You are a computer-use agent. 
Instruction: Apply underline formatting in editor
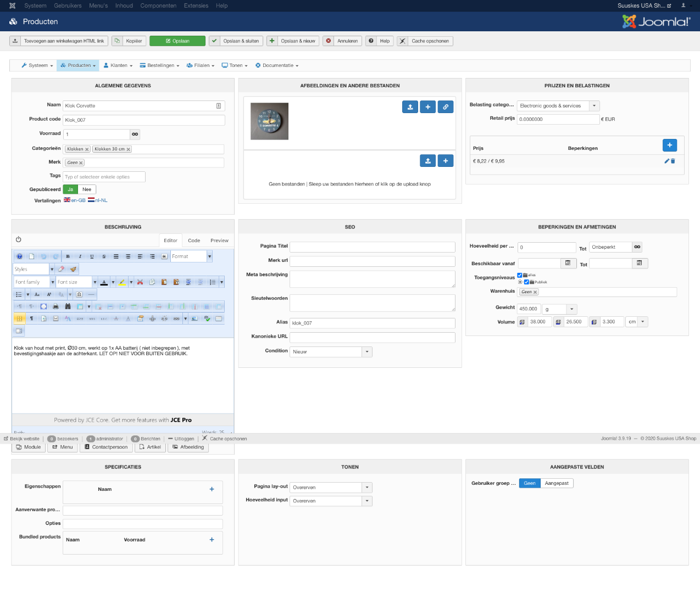[x=92, y=256]
